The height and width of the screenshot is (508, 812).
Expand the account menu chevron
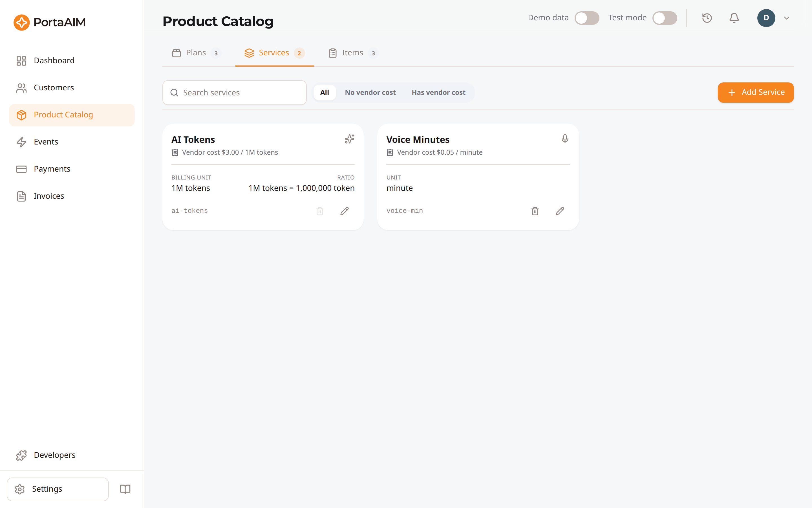[x=787, y=18]
